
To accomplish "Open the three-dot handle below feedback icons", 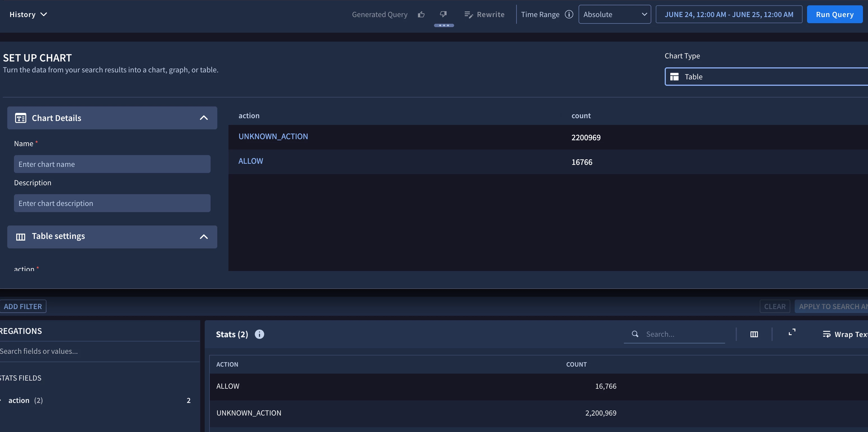I will [444, 26].
